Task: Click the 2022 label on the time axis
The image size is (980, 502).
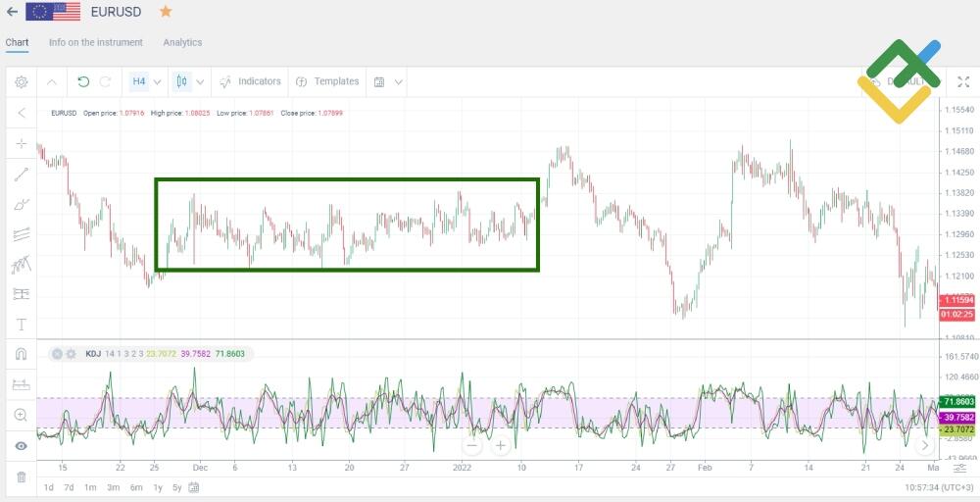Action: (462, 468)
